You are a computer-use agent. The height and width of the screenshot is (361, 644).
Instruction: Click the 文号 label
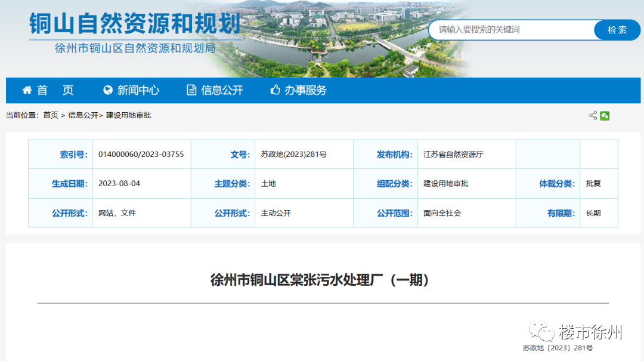pyautogui.click(x=240, y=155)
